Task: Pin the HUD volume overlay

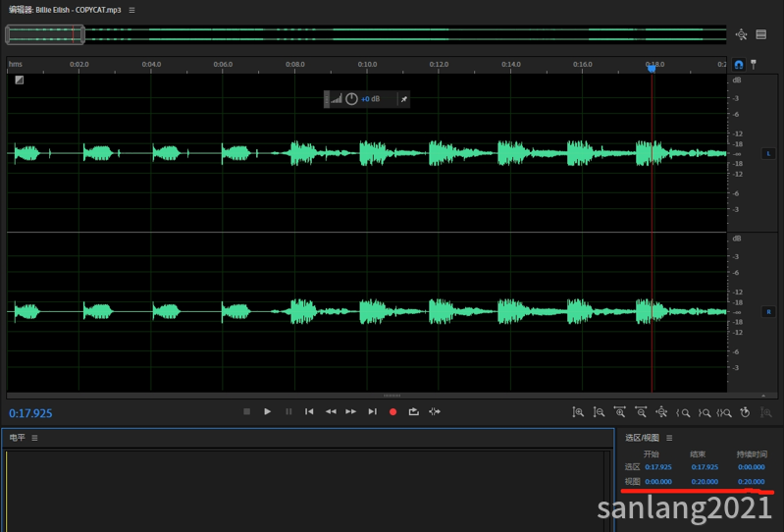Action: pyautogui.click(x=404, y=99)
